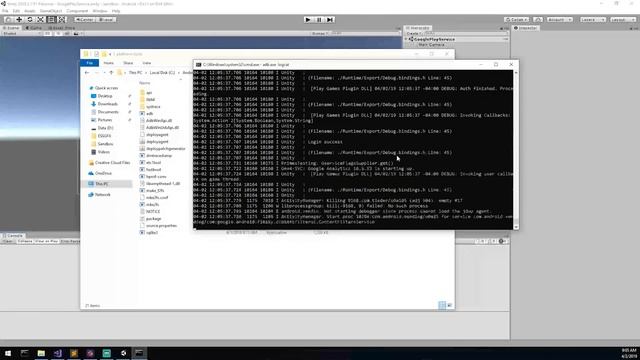This screenshot has width=640, height=360.
Task: Open Downloads in Explorer sidebar
Action: pyautogui.click(x=107, y=104)
